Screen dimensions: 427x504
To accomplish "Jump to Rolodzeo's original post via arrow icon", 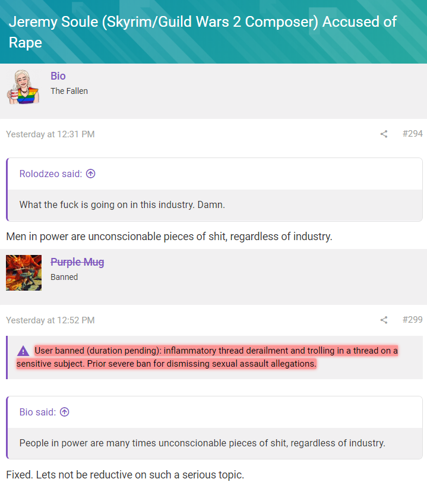I will (91, 174).
